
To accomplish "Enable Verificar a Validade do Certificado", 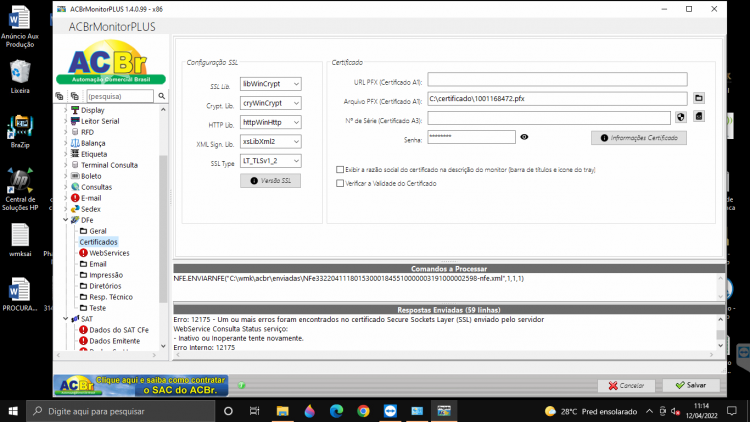I will pyautogui.click(x=340, y=183).
